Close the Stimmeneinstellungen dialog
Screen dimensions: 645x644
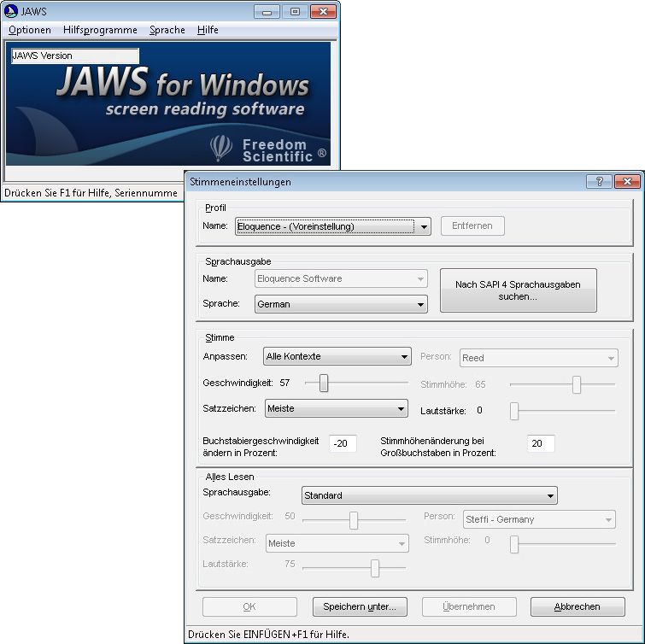pyautogui.click(x=627, y=181)
